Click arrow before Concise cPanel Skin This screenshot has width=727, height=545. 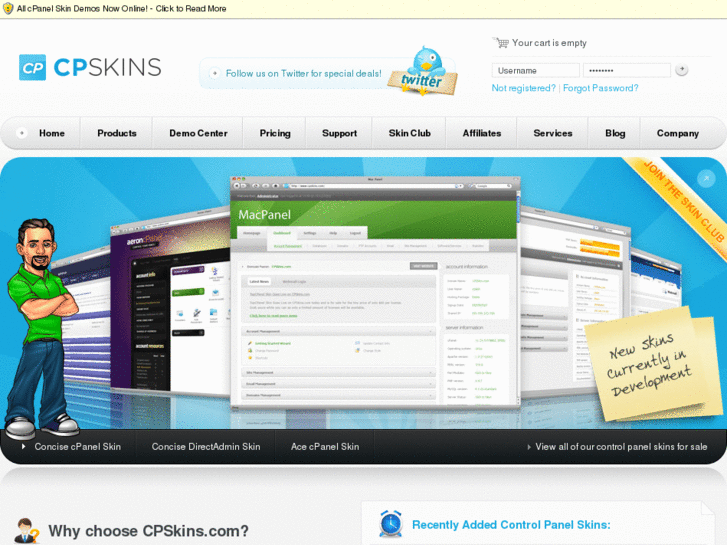coord(24,447)
